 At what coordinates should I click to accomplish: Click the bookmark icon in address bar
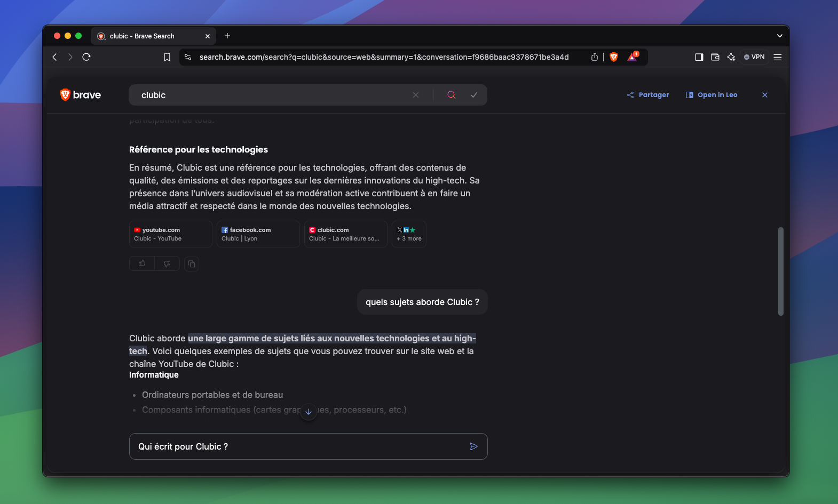point(167,57)
